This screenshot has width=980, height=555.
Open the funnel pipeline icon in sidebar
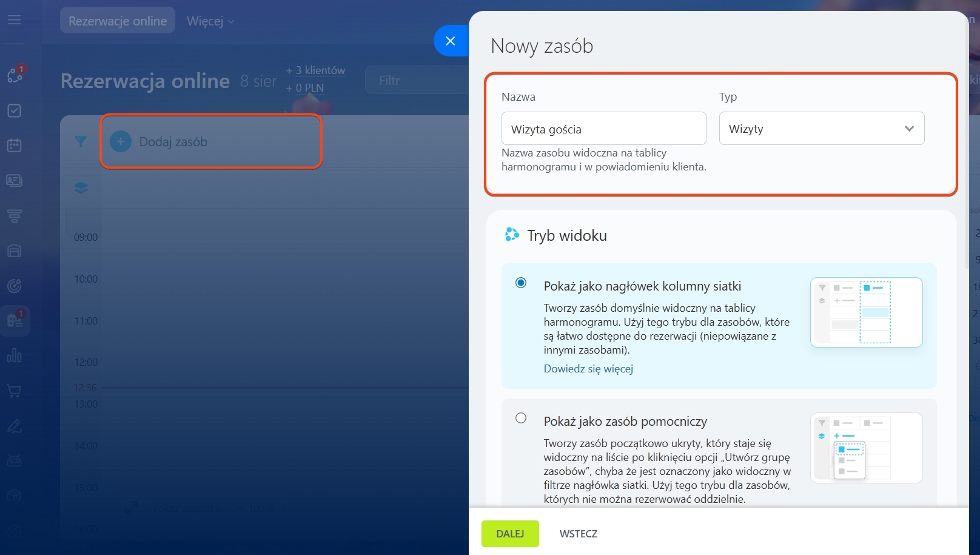[14, 215]
